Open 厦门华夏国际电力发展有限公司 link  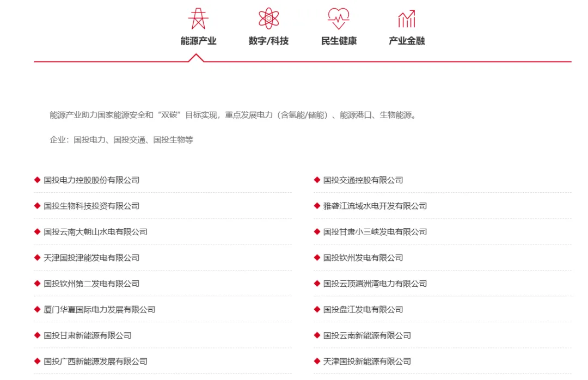pos(100,309)
